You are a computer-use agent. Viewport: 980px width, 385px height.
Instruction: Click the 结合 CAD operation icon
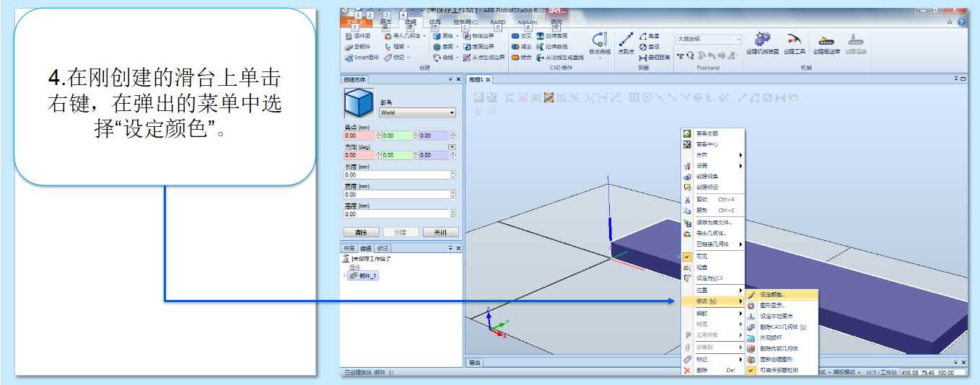[x=515, y=58]
